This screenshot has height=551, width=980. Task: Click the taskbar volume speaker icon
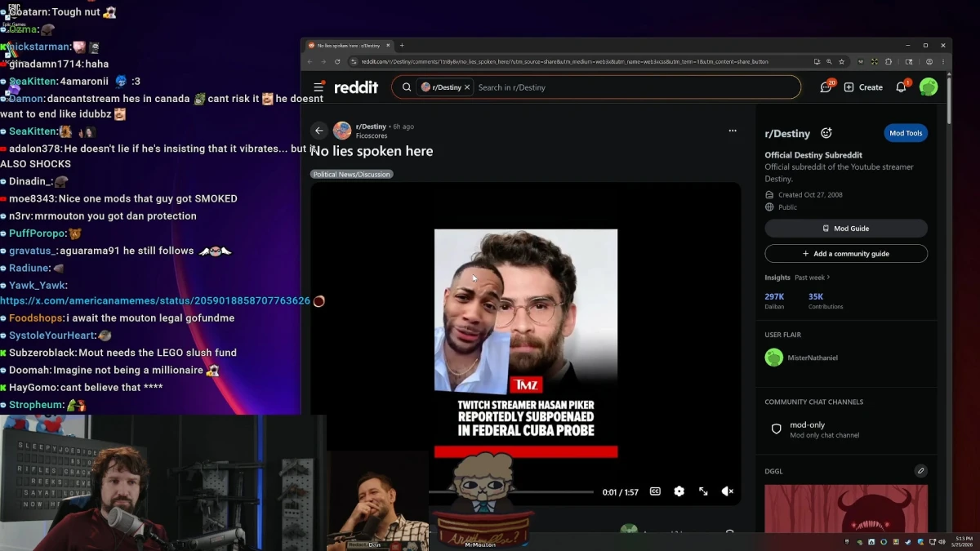942,542
